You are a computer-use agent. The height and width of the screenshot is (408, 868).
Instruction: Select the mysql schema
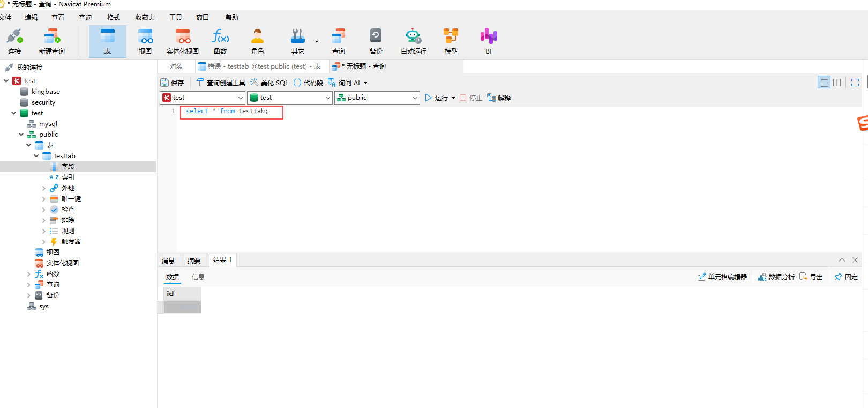click(42, 124)
